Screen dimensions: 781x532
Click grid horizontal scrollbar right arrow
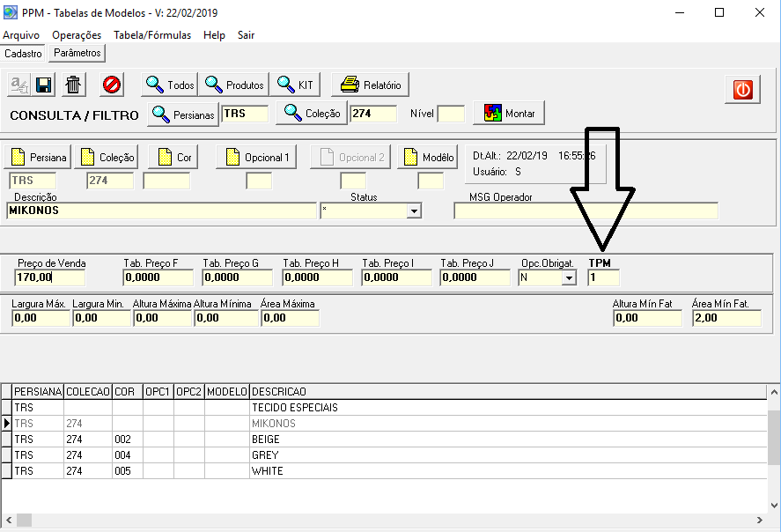pyautogui.click(x=760, y=520)
